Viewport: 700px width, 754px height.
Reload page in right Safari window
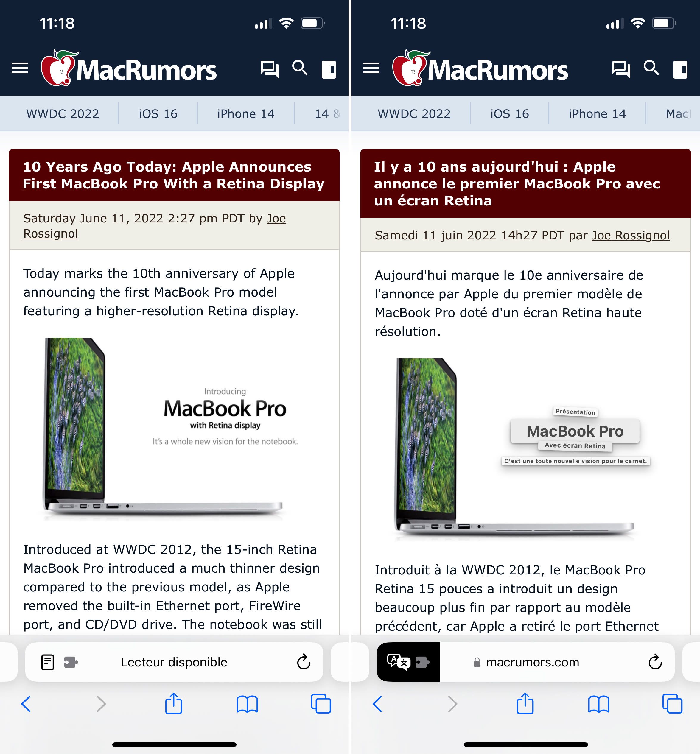coord(655,662)
